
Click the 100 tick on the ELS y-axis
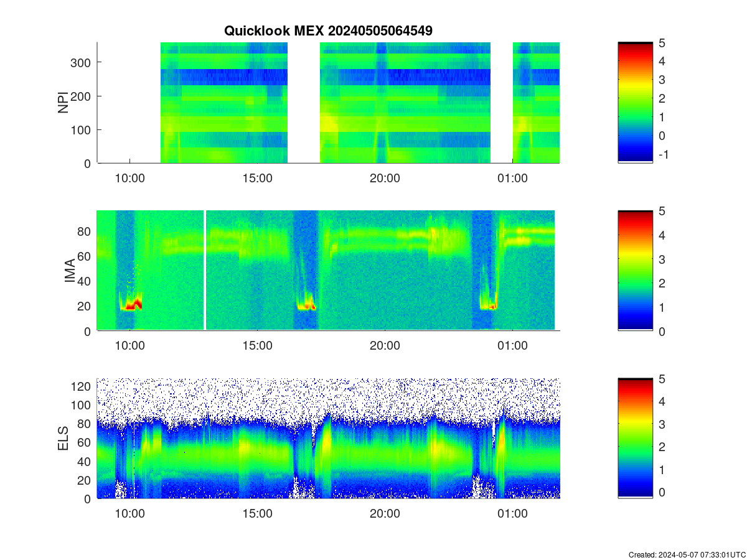click(82, 405)
